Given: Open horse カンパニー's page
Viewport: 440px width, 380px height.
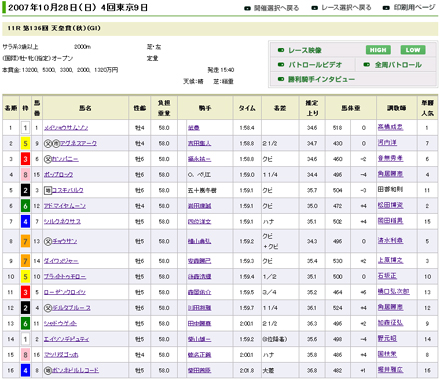Looking at the screenshot, I should pos(65,159).
